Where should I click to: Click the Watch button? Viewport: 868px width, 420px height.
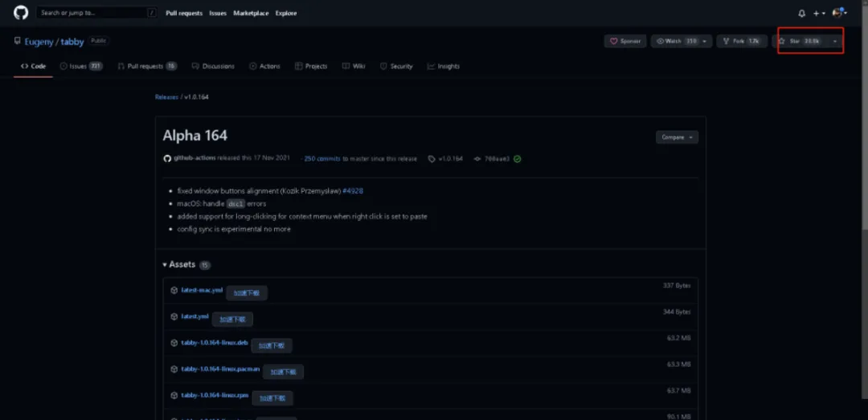(x=675, y=41)
